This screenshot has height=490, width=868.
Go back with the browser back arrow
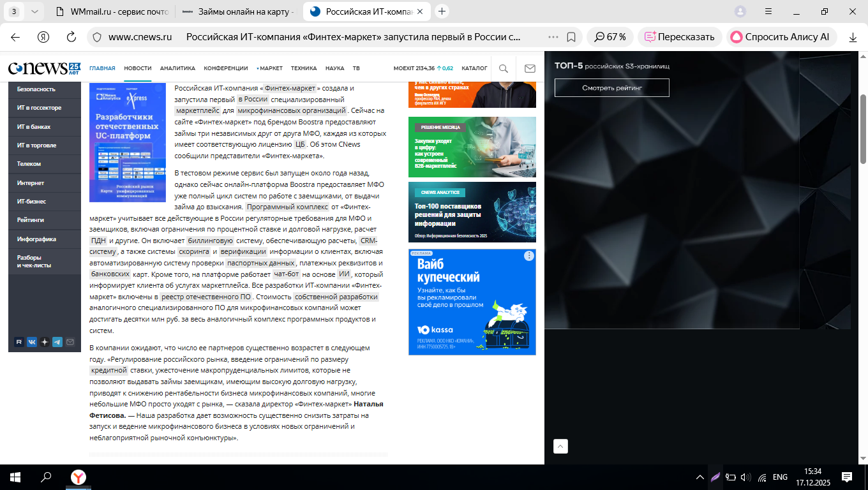[x=15, y=37]
